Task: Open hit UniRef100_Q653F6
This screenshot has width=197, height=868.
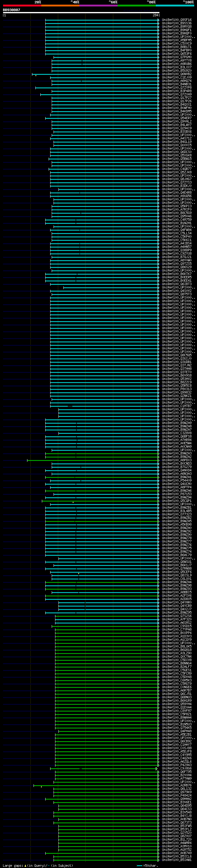Action: [177, 54]
